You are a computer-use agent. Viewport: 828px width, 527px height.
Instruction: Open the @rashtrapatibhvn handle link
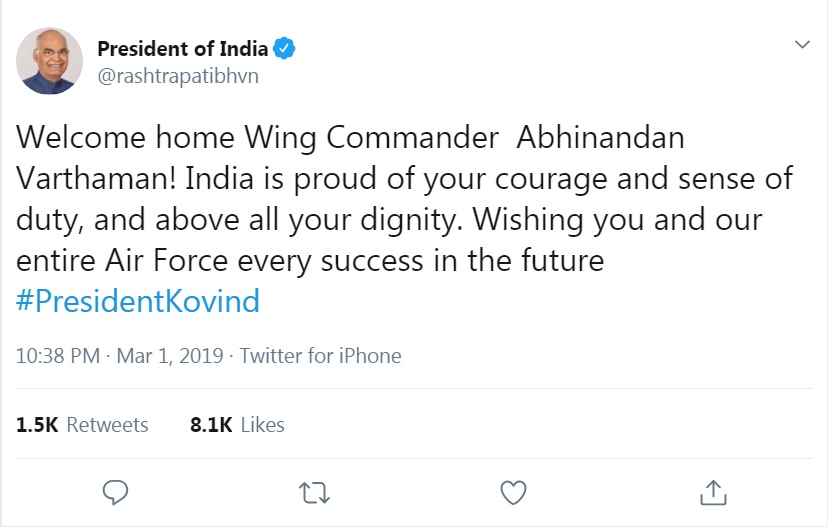click(x=178, y=76)
